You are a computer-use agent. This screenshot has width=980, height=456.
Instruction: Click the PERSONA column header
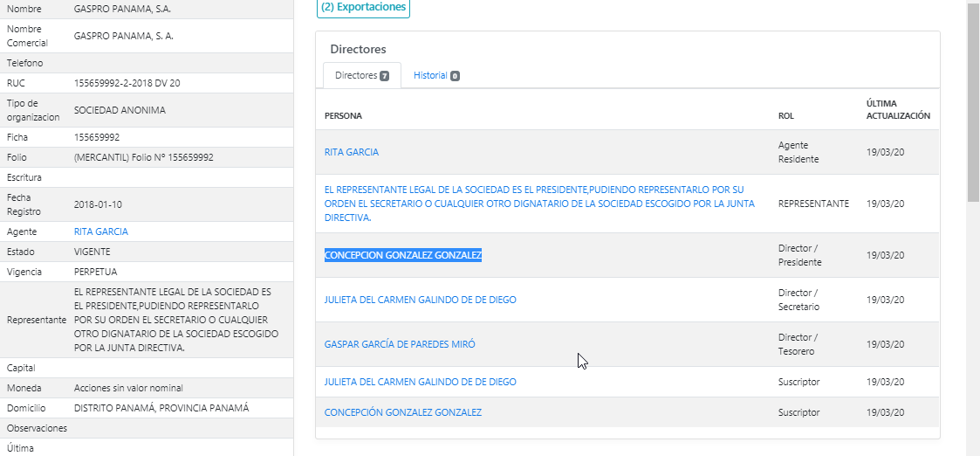click(x=343, y=116)
